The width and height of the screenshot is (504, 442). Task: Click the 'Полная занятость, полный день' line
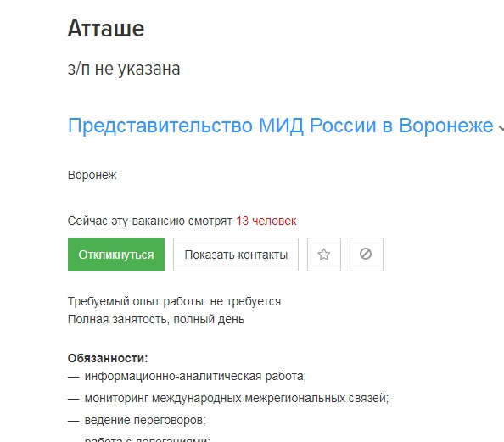pyautogui.click(x=156, y=319)
